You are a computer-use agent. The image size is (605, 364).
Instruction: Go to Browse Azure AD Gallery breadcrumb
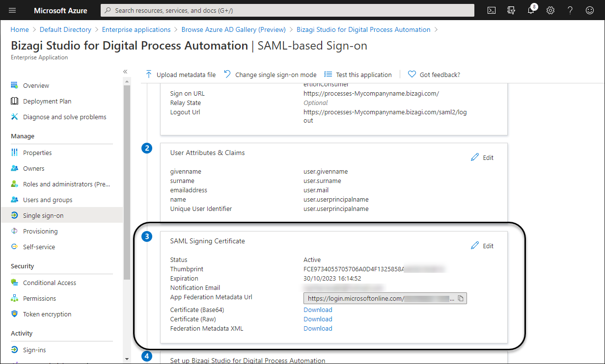click(x=234, y=29)
